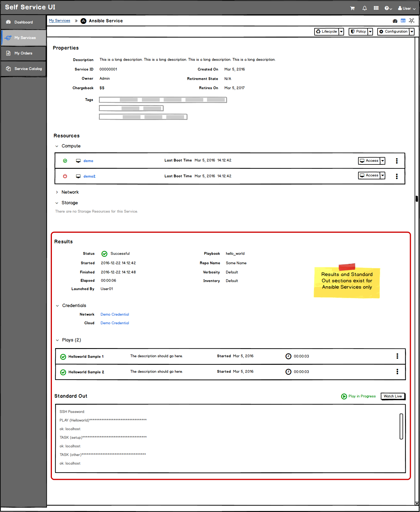Click Access button for demo
This screenshot has width=420, height=512.
tap(369, 161)
